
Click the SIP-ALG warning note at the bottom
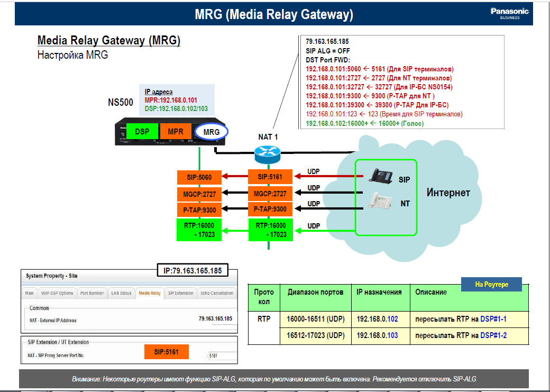click(x=274, y=379)
